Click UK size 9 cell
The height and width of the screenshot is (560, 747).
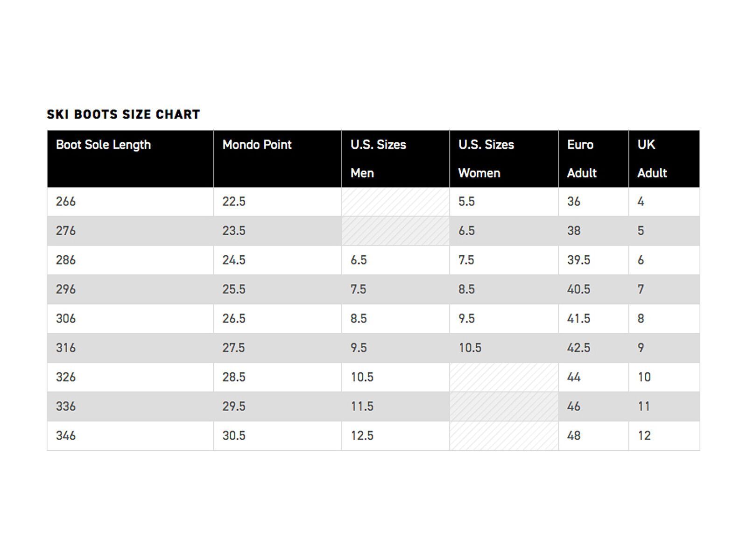(x=641, y=348)
